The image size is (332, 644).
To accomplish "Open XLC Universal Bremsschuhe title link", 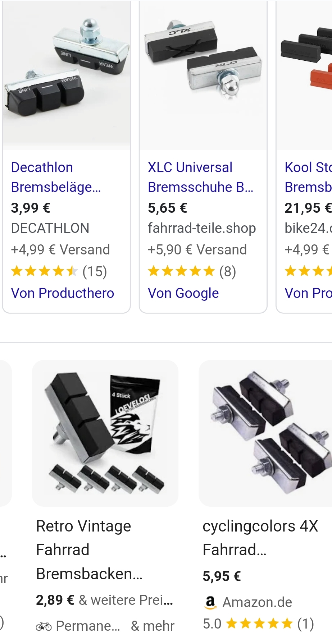I will [x=200, y=177].
